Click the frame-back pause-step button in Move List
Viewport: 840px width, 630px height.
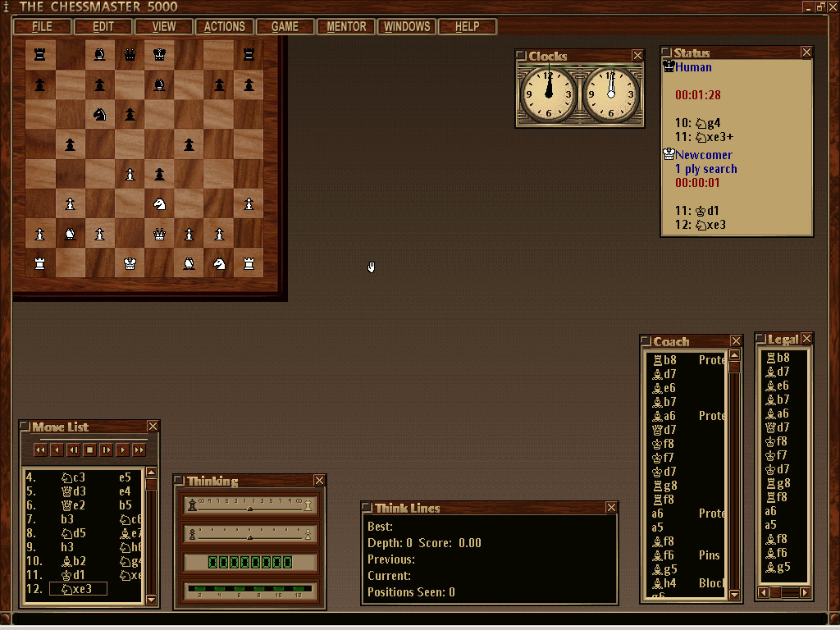click(73, 450)
